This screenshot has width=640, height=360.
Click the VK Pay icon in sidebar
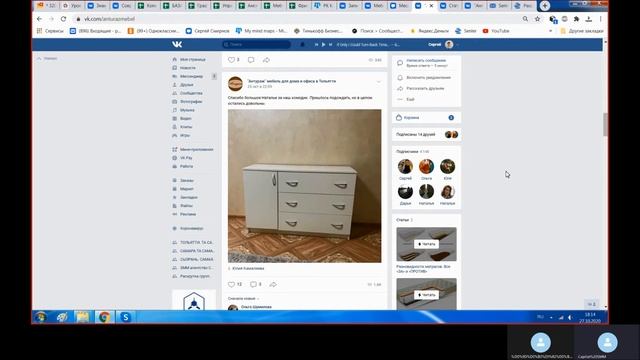(175, 158)
